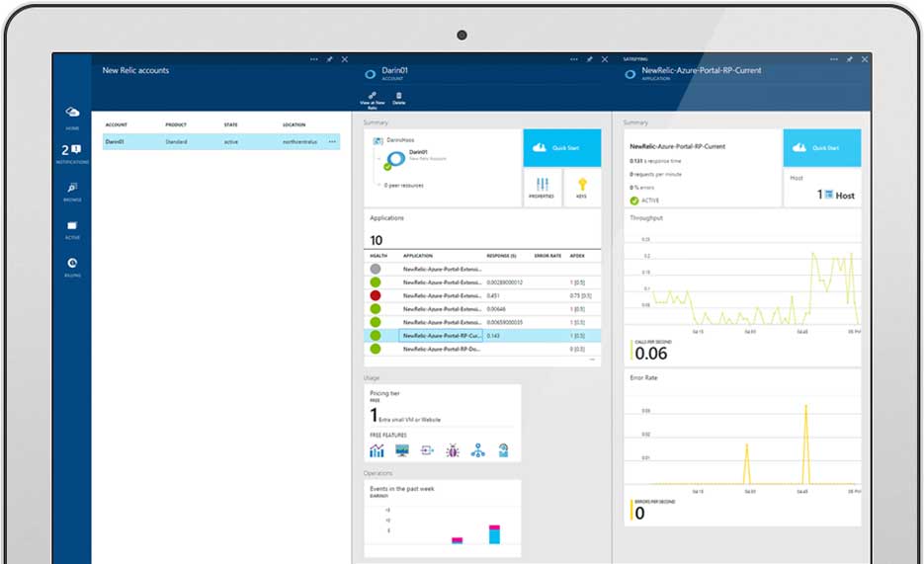Pin the New Relic accounts blade
The height and width of the screenshot is (564, 924).
(329, 59)
